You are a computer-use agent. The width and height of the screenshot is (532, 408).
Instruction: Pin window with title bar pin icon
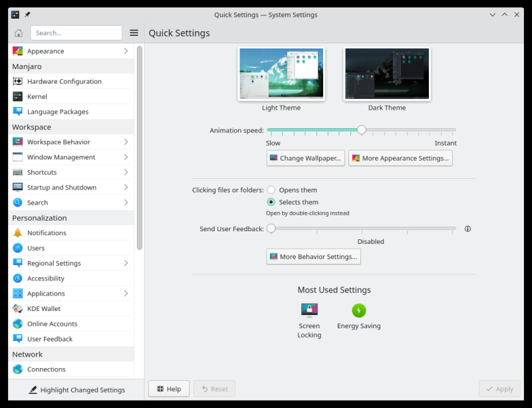[x=27, y=15]
